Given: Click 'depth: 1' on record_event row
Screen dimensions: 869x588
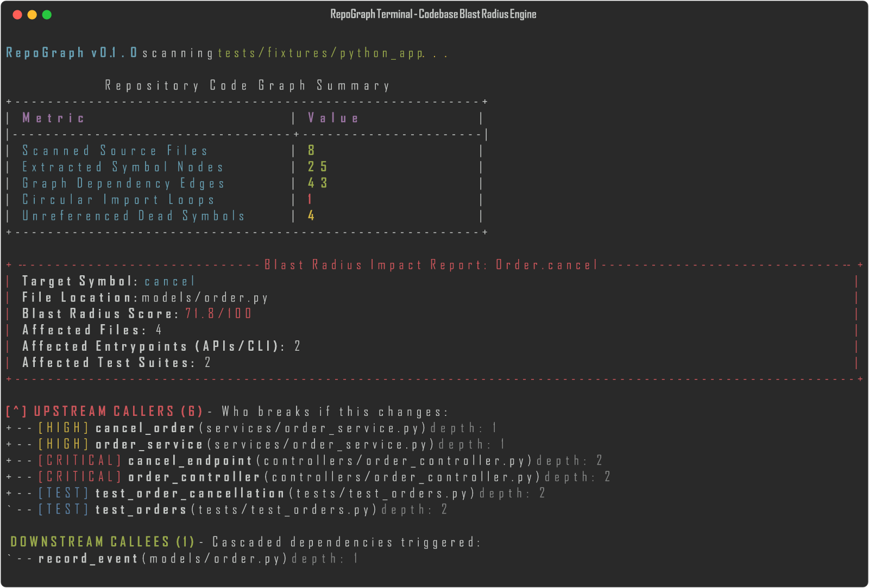Looking at the screenshot, I should click(325, 558).
